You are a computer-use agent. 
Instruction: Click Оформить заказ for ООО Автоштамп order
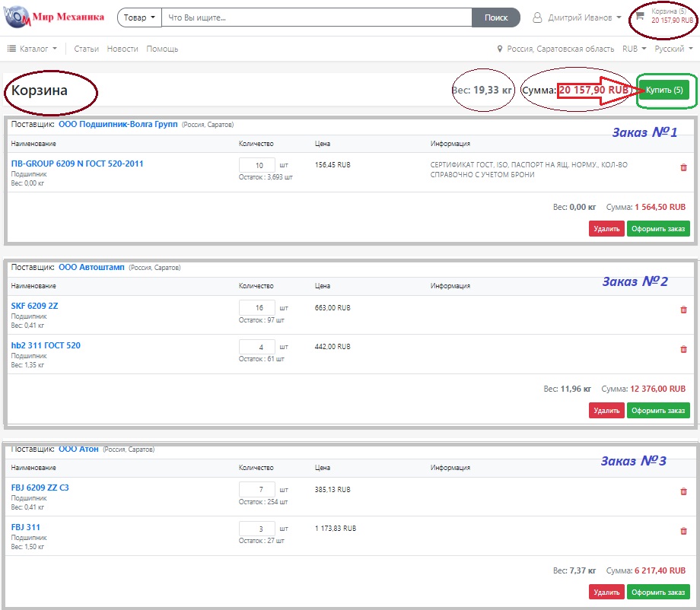(x=658, y=410)
